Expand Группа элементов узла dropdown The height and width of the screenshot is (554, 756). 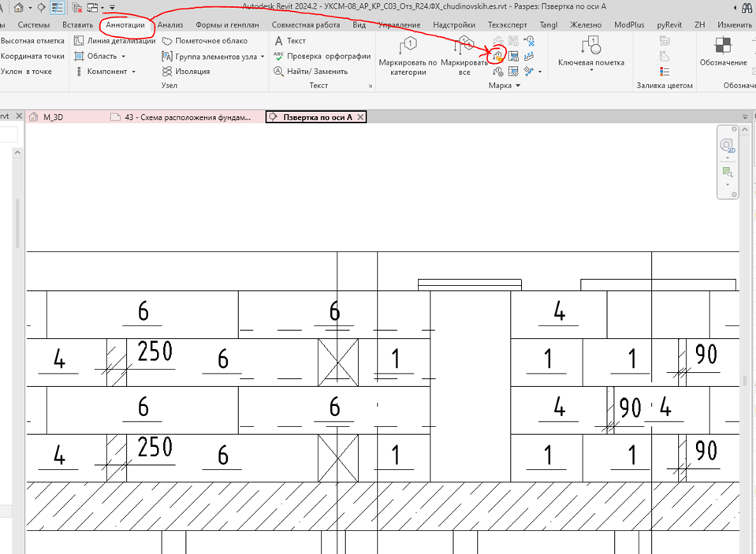pyautogui.click(x=263, y=57)
